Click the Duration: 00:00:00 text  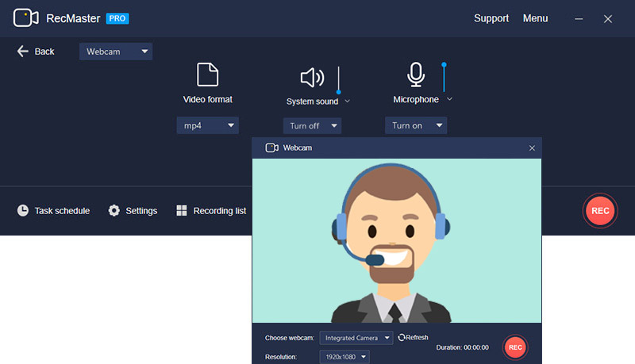pyautogui.click(x=463, y=347)
